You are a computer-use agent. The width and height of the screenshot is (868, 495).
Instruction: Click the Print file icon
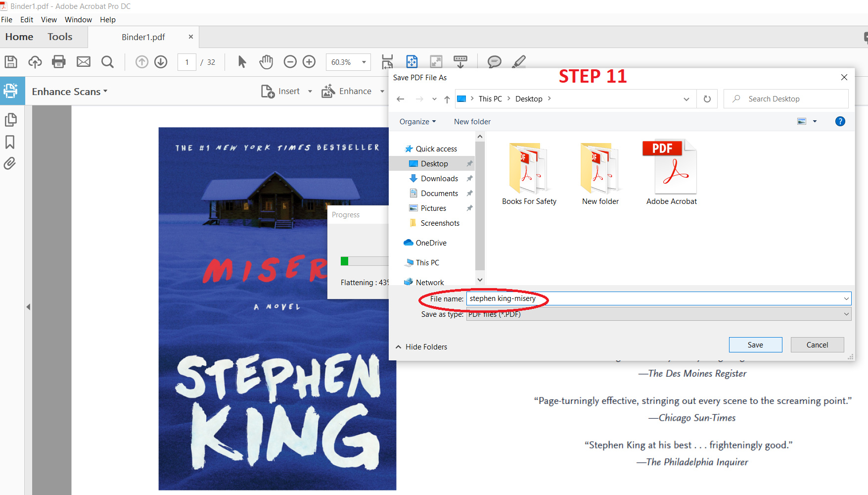(x=59, y=62)
